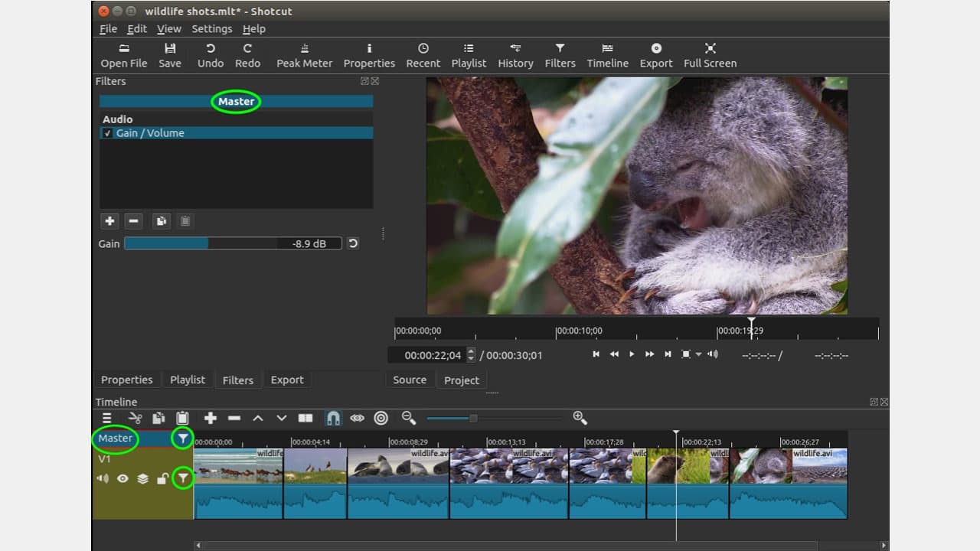
Task: Click the split at playhead icon
Action: click(x=305, y=418)
